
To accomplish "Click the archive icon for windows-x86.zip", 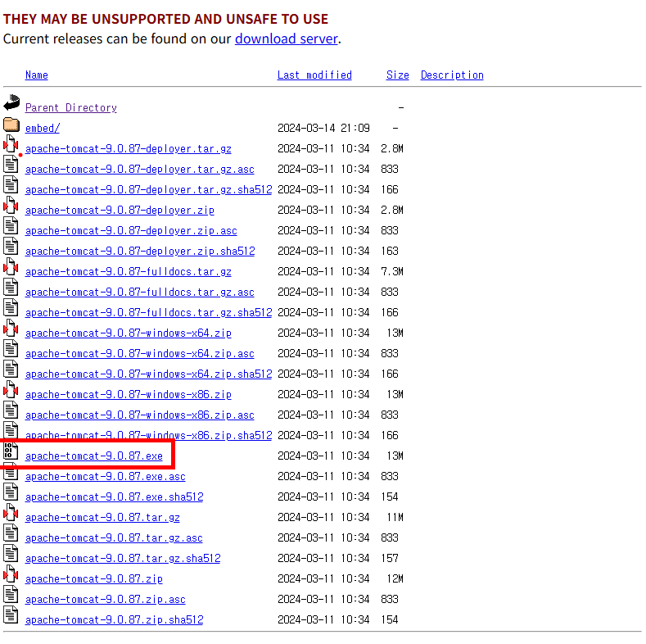I will pos(11,389).
